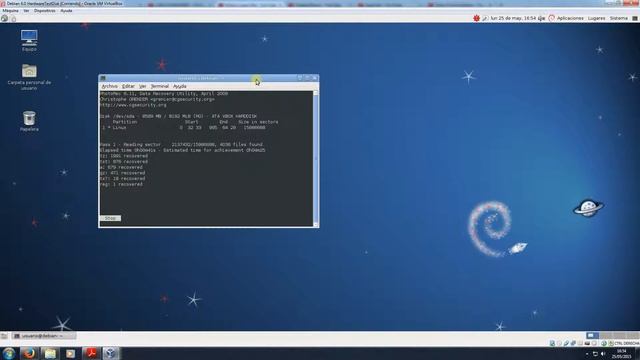Screen dimensions: 640x360
Task: Click the usuario@debian taskbar button
Action: [x=44, y=336]
